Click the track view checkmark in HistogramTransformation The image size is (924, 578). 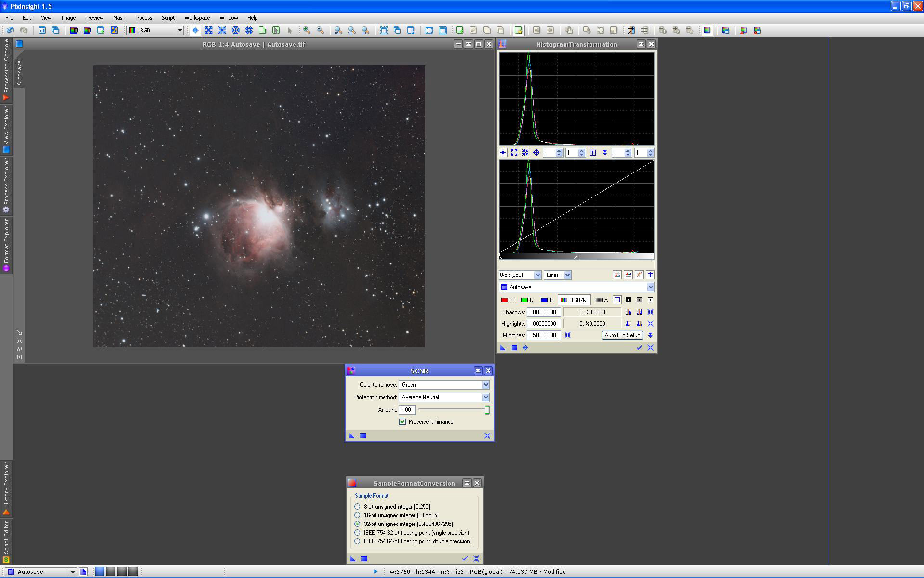pos(639,347)
